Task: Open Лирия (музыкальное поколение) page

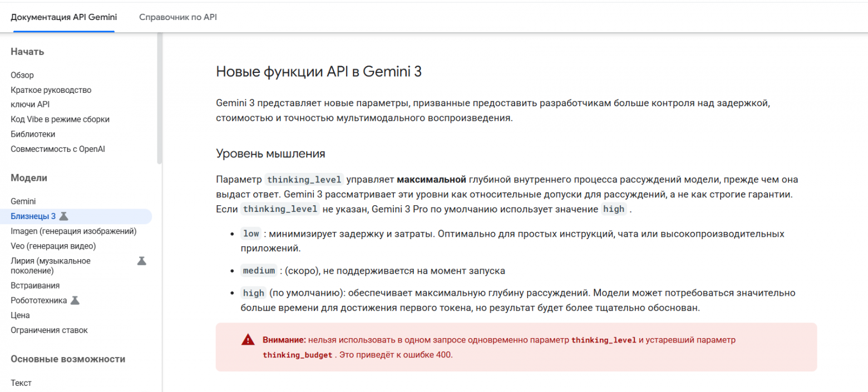Action: [x=51, y=266]
